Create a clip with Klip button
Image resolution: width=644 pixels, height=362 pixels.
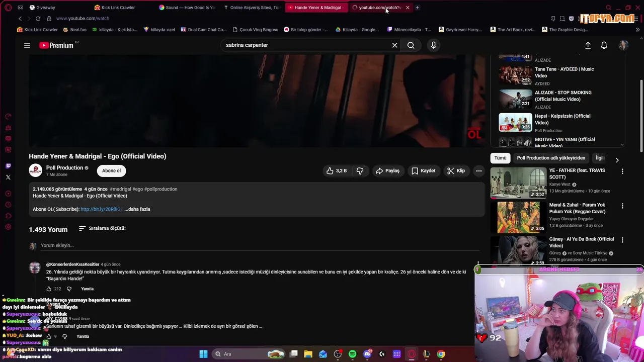[456, 171]
